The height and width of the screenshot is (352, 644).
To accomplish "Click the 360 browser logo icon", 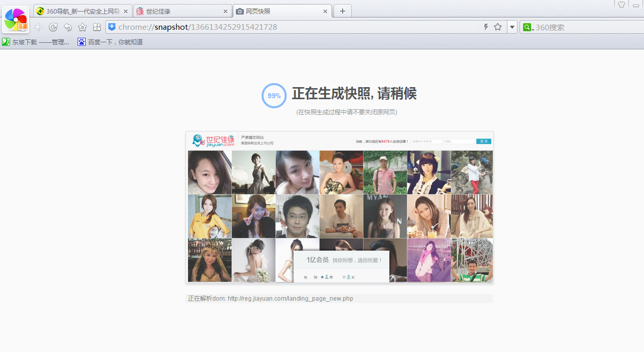I will [16, 20].
